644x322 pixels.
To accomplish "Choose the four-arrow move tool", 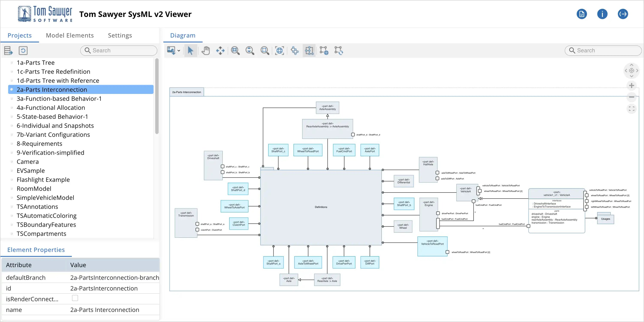I will coord(220,51).
